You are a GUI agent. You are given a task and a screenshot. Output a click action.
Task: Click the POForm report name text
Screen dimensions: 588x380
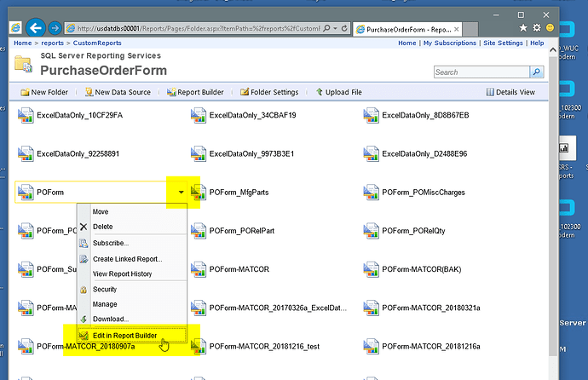pos(50,193)
